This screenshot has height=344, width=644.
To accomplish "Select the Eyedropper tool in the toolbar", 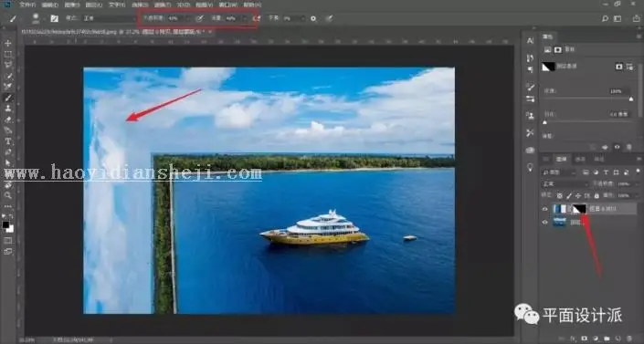I will coord(7,76).
